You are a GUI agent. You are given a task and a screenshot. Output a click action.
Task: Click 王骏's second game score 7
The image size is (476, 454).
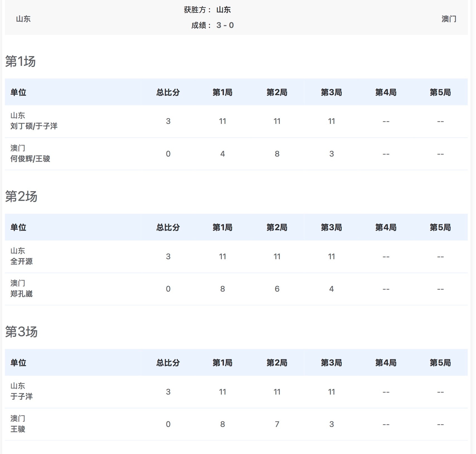pyautogui.click(x=277, y=424)
